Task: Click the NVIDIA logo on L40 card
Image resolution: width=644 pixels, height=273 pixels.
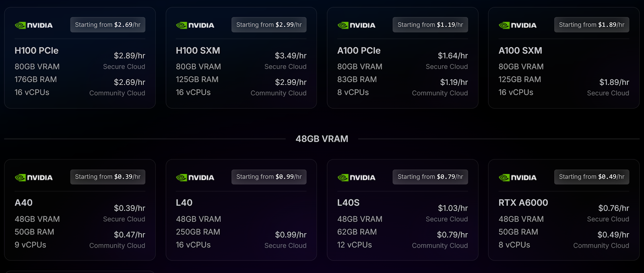Action: click(195, 178)
